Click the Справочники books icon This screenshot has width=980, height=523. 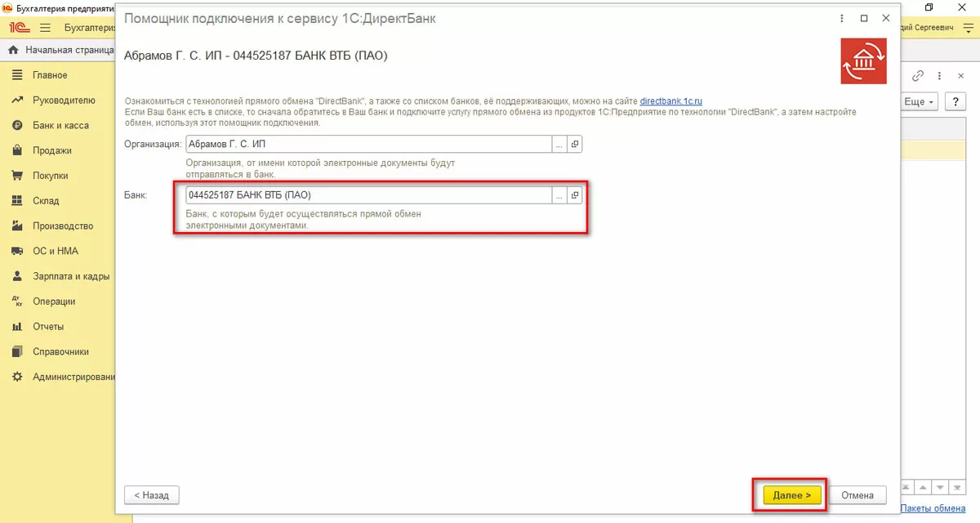(16, 352)
